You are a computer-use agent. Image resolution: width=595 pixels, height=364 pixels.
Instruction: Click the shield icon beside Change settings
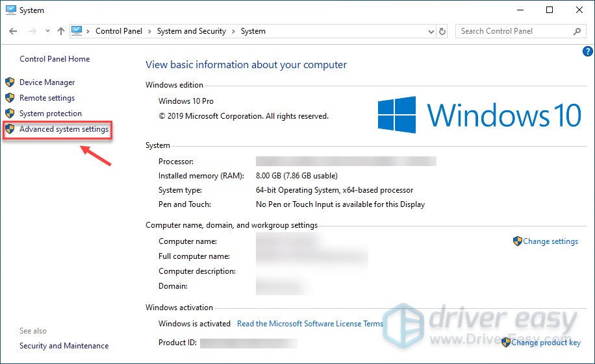[x=517, y=241]
